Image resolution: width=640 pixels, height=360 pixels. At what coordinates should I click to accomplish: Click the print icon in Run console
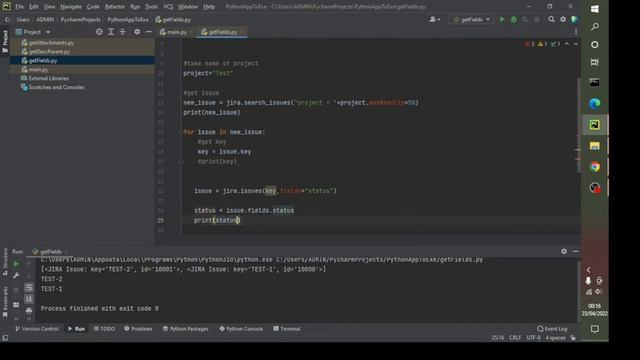click(29, 311)
